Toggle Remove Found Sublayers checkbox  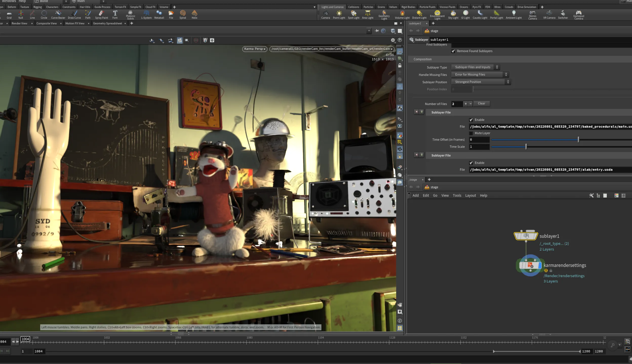tap(453, 51)
